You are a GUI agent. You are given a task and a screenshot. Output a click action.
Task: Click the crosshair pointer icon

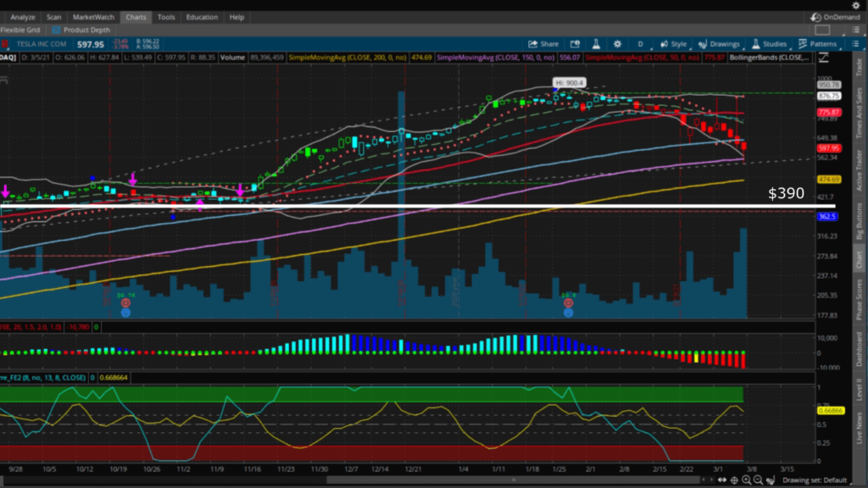click(735, 480)
